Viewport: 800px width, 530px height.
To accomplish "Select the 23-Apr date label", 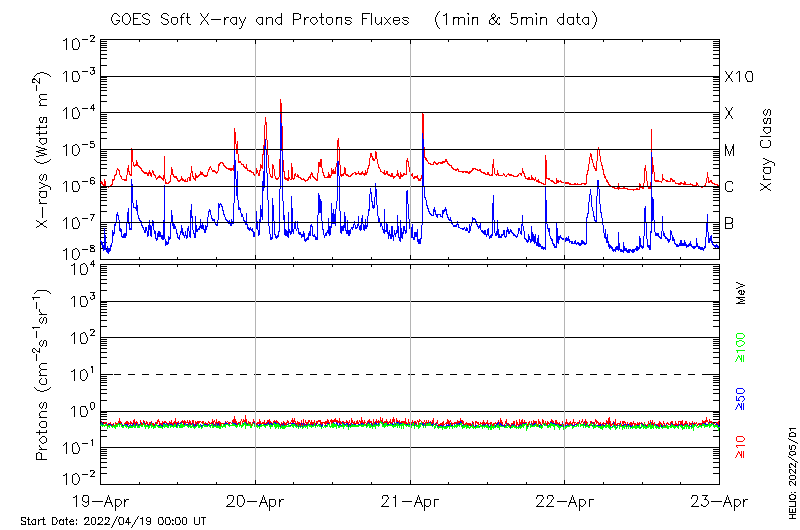I will click(718, 502).
